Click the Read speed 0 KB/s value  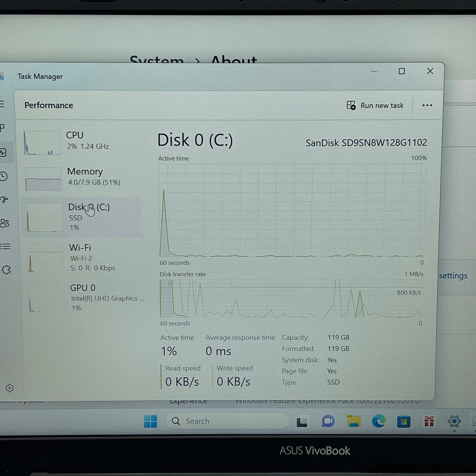pyautogui.click(x=182, y=382)
